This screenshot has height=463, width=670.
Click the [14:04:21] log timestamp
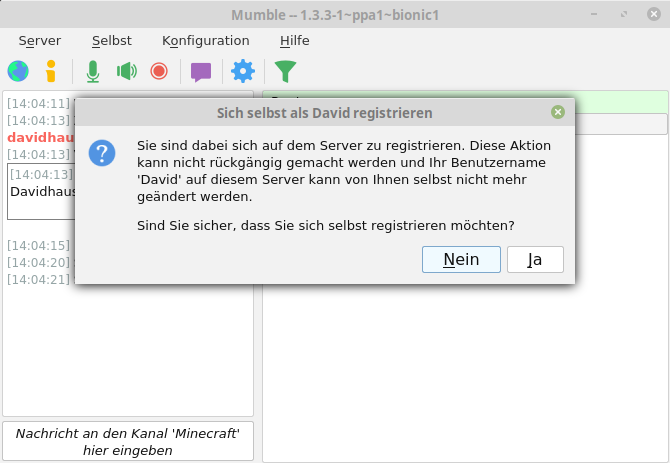pos(38,279)
